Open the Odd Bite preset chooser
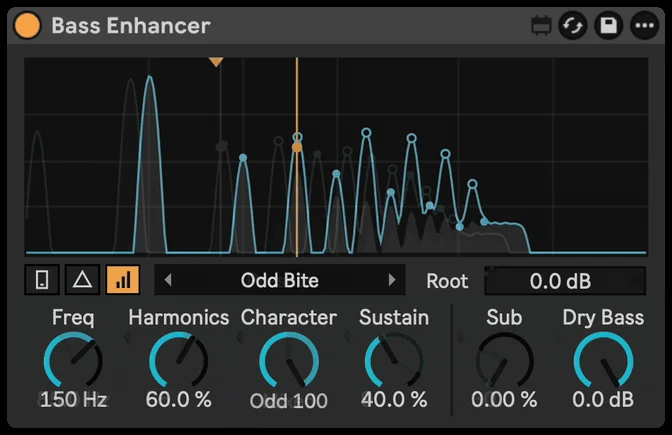Viewport: 672px width, 435px height. [279, 280]
